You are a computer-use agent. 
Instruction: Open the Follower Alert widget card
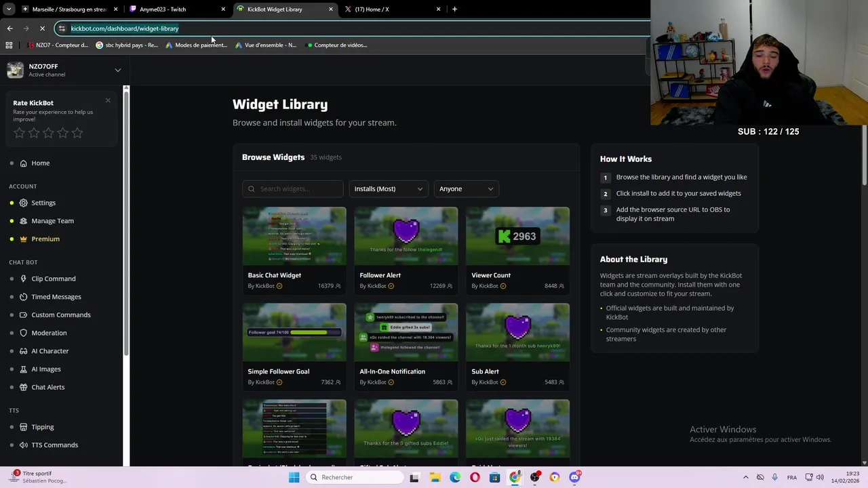tap(406, 251)
